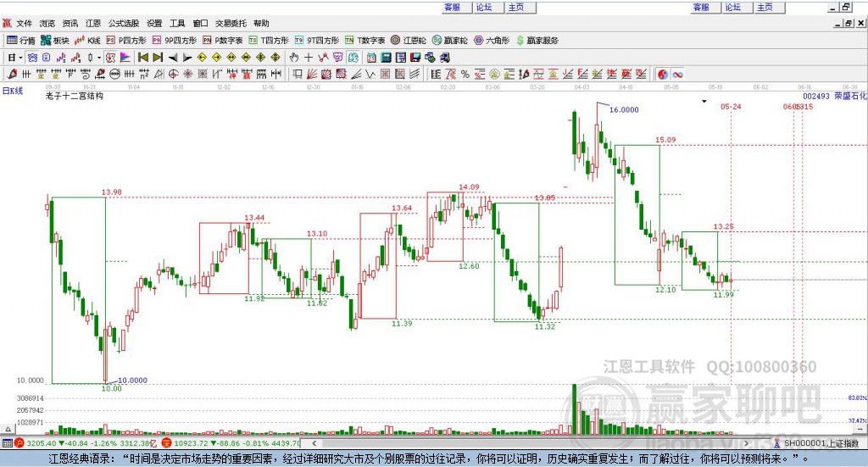The height and width of the screenshot is (467, 868).
Task: Select the eraser-stamp drawing tool
Action: click(100, 74)
